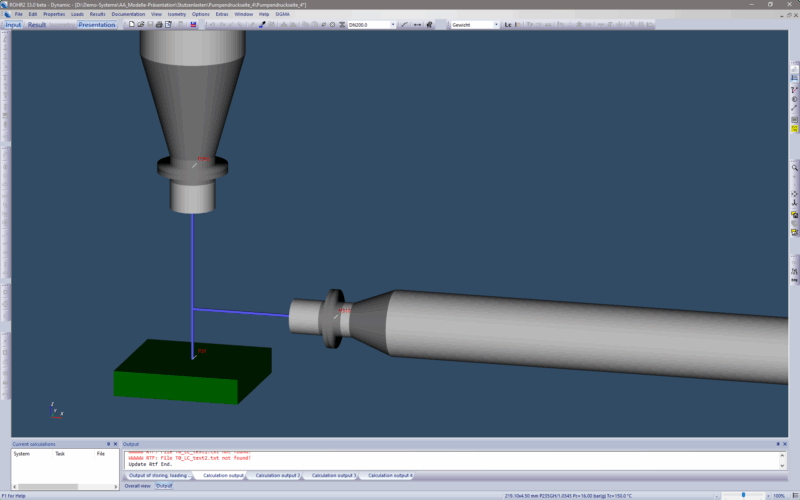Click the New document toolbar icon
The image size is (800, 500).
tap(132, 24)
